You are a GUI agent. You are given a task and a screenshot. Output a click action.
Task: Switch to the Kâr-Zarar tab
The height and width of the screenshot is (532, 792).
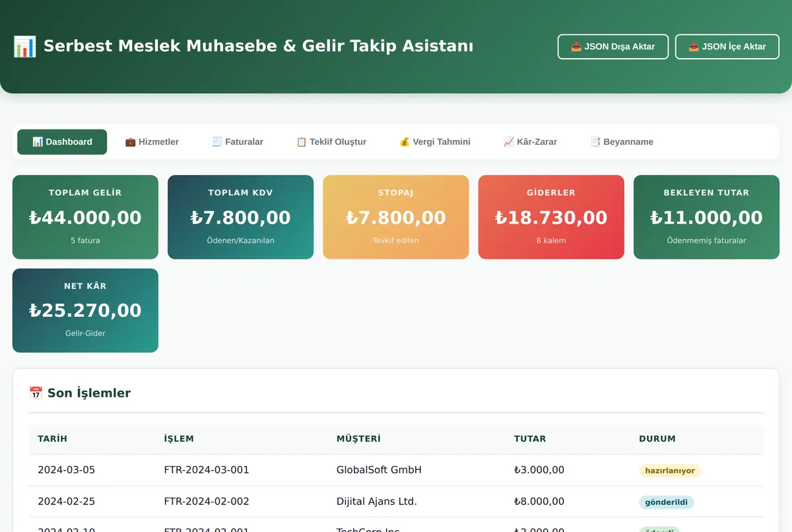pos(530,142)
